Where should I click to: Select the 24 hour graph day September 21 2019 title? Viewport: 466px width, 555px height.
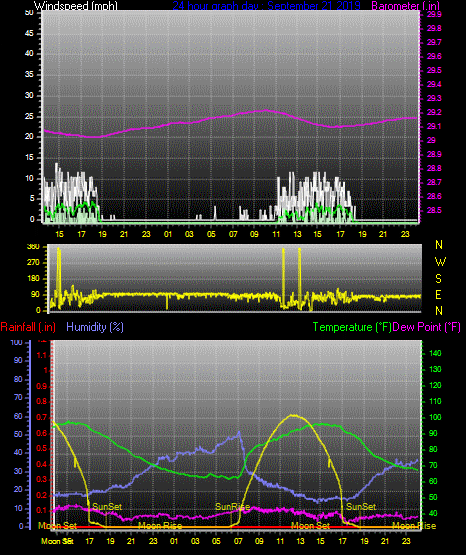266,5
